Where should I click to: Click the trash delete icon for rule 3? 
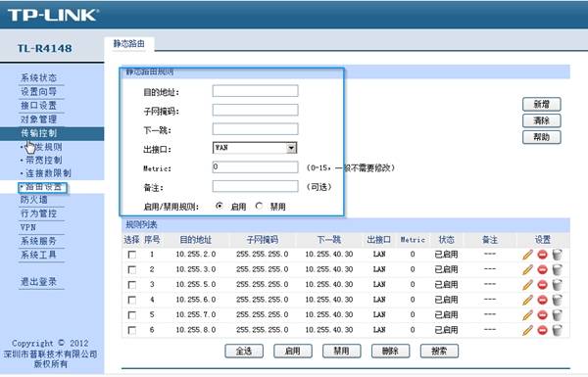[x=558, y=285]
